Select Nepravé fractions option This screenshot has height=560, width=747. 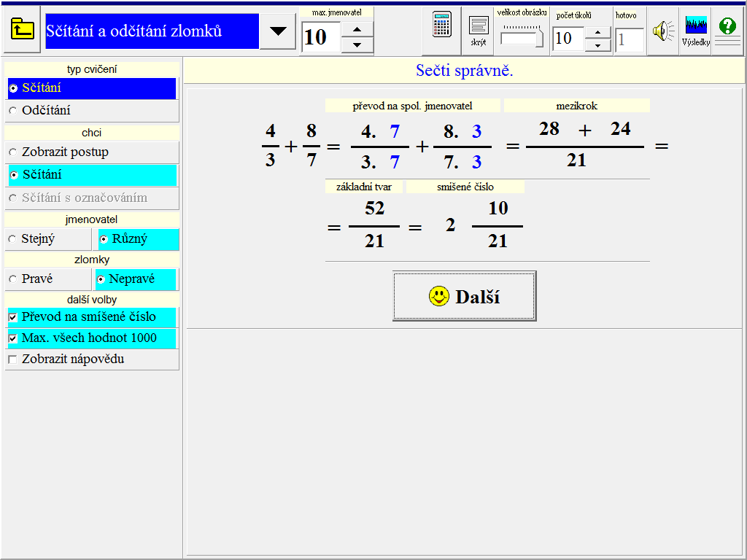click(x=136, y=279)
